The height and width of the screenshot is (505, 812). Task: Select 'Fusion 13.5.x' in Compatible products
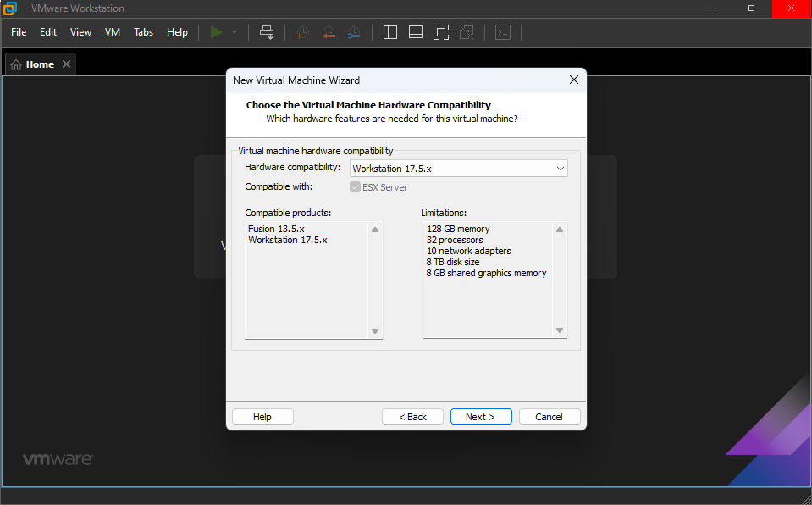pyautogui.click(x=276, y=229)
